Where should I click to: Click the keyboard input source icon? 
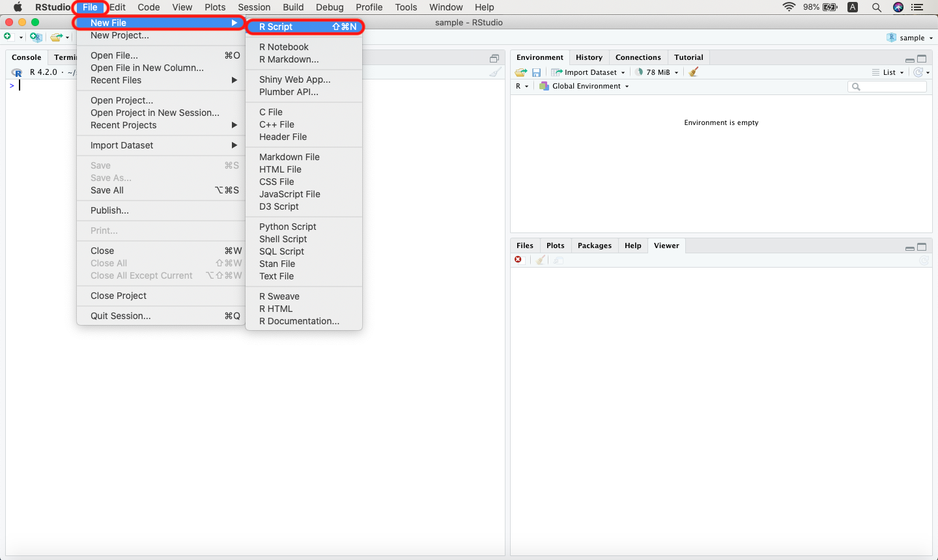tap(853, 7)
